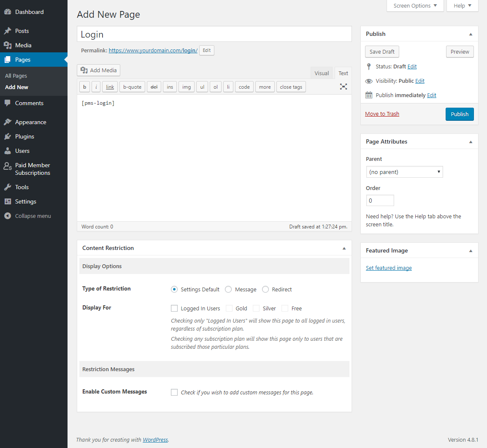
Task: Open Paid Member Subscriptions icon
Action: point(8,166)
